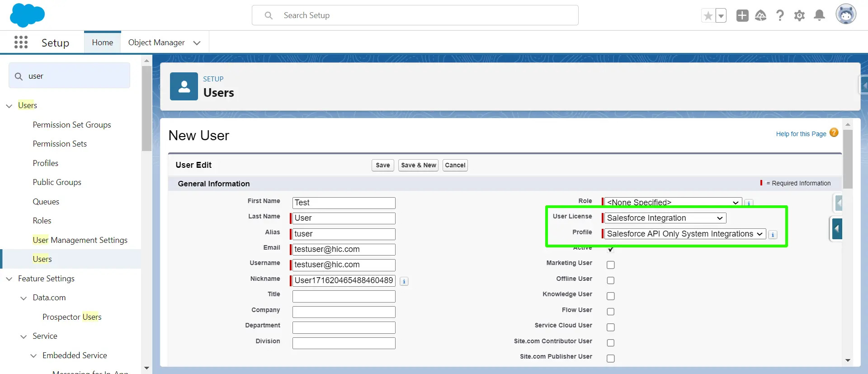Click the Save & New button
The height and width of the screenshot is (374, 868).
coord(418,165)
